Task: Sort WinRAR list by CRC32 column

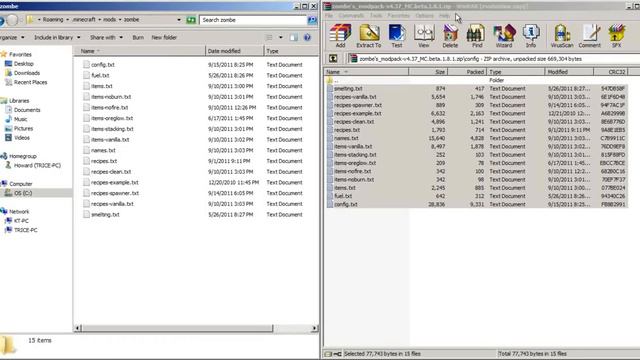Action: [x=610, y=72]
